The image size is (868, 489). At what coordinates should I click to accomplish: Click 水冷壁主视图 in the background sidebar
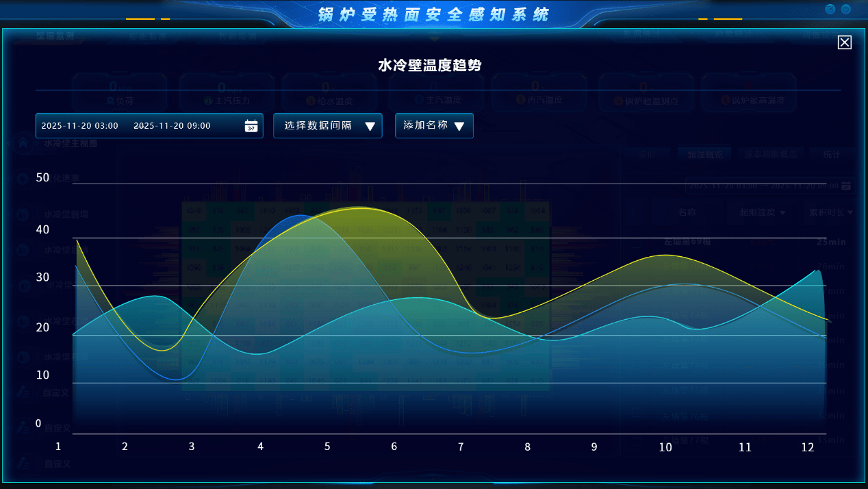(x=71, y=144)
